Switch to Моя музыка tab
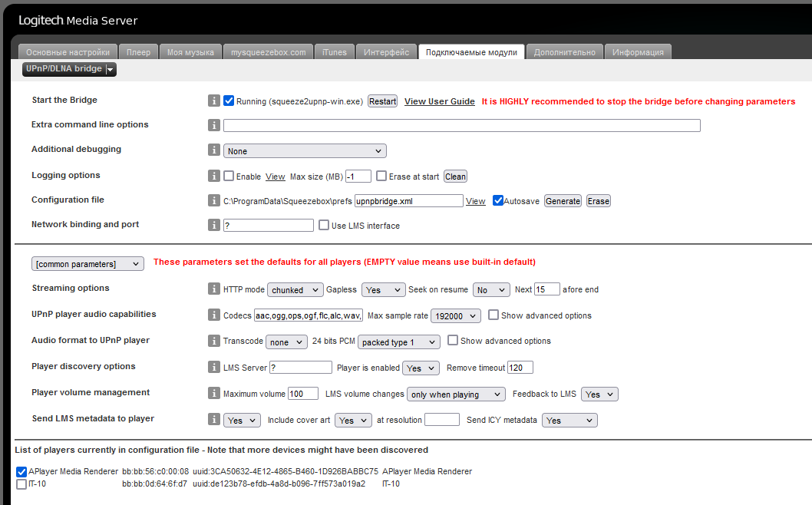812x505 pixels. click(190, 51)
